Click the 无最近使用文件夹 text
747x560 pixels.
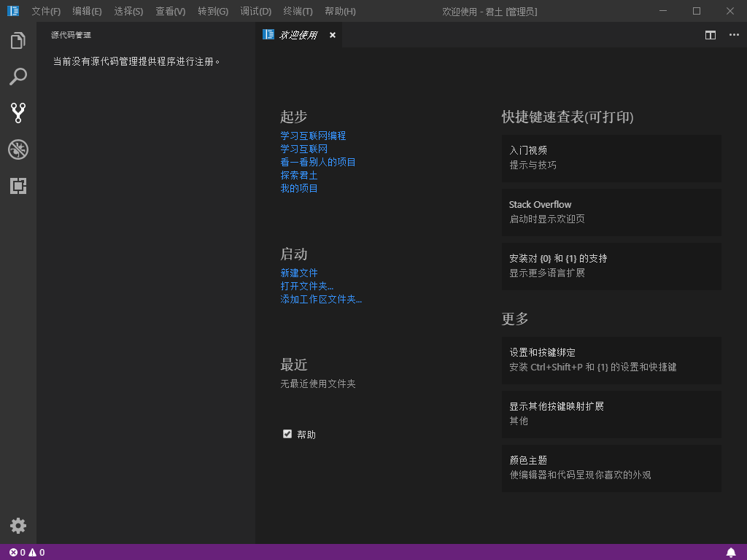click(318, 384)
